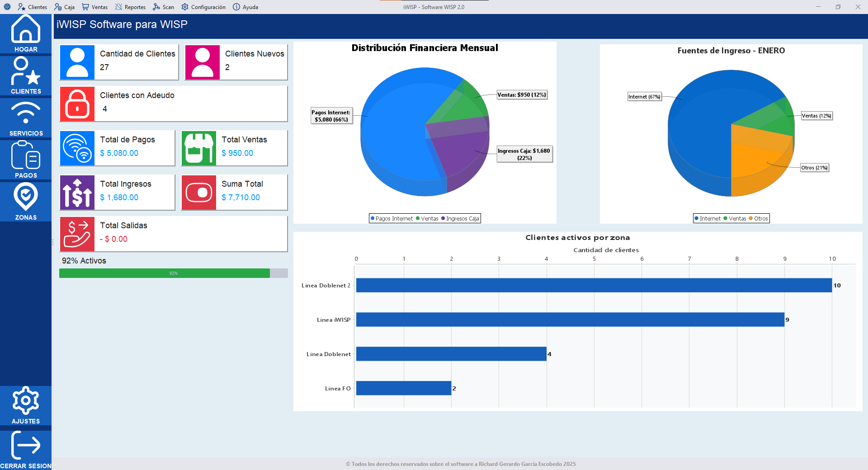This screenshot has width=868, height=470.
Task: Click the Otros legend entry in income chart
Action: pos(759,219)
